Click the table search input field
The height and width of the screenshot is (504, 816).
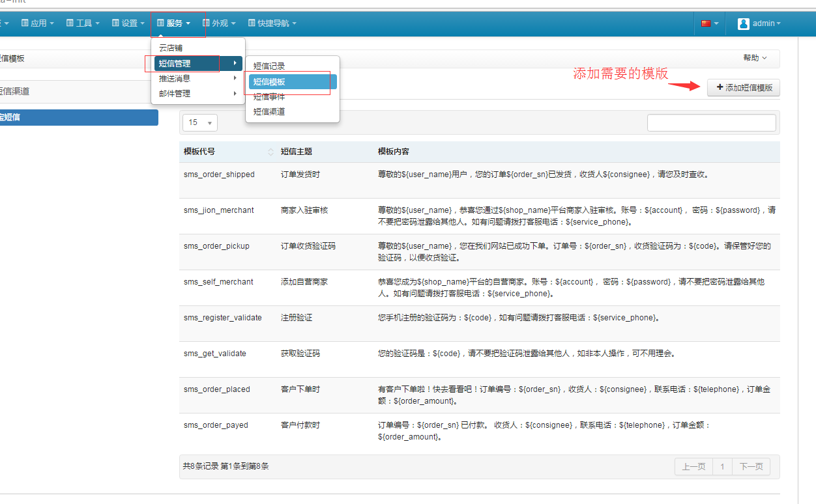pos(711,122)
